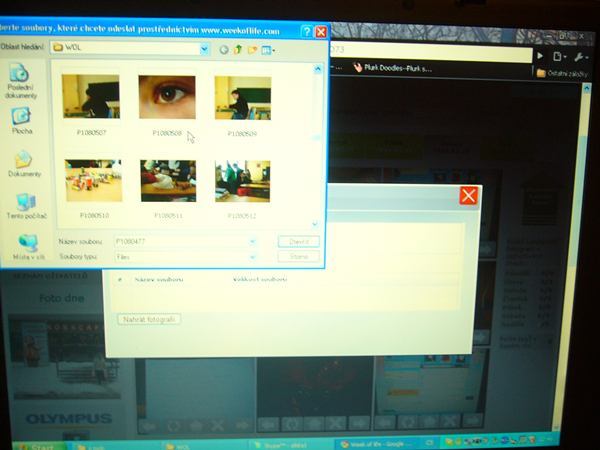The image size is (600, 450).
Task: Go up one folder level
Action: pyautogui.click(x=238, y=49)
